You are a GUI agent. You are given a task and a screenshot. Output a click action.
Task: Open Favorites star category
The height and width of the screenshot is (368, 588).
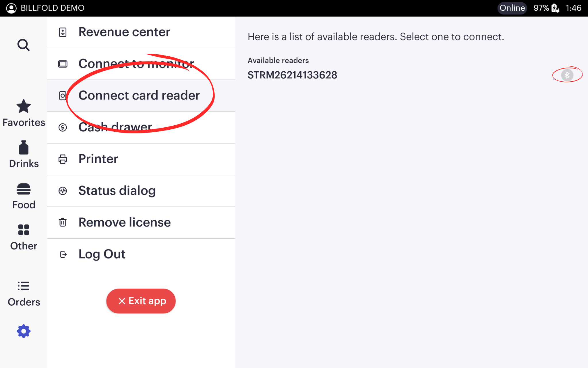click(24, 107)
